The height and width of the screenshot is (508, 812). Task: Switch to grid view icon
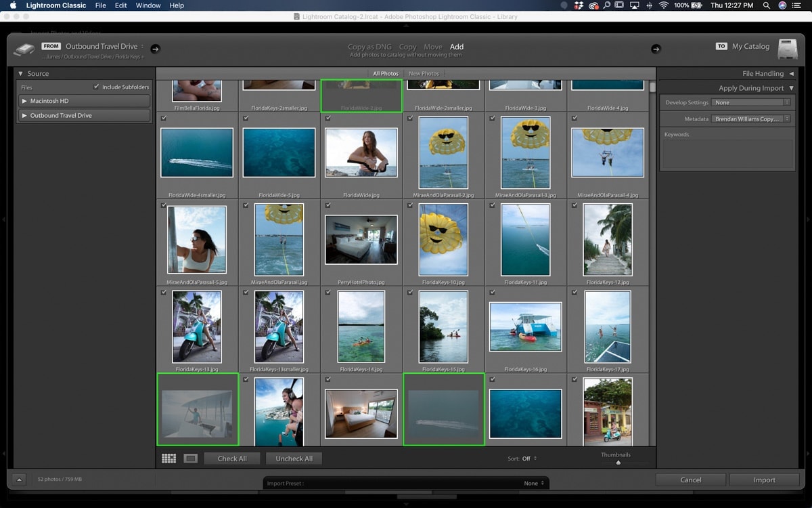(x=168, y=459)
